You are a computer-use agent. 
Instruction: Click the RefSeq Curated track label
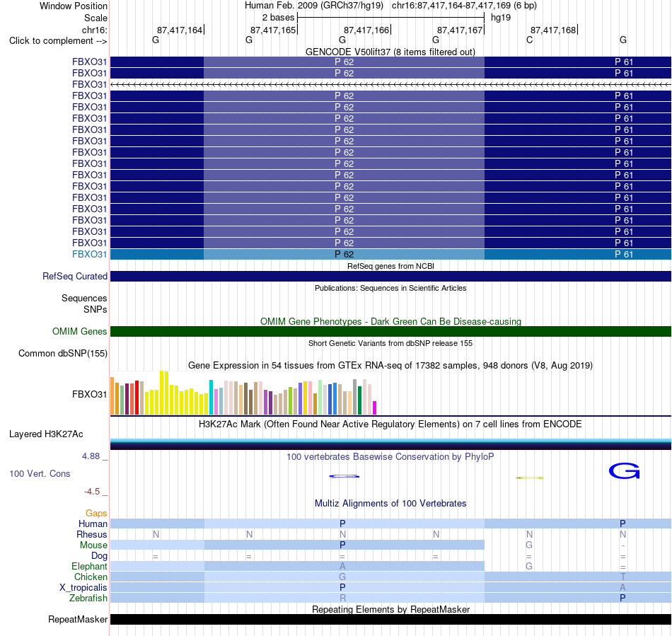[74, 276]
